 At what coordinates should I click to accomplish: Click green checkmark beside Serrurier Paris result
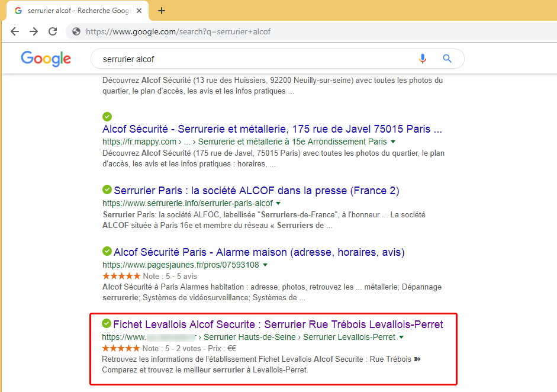click(107, 190)
